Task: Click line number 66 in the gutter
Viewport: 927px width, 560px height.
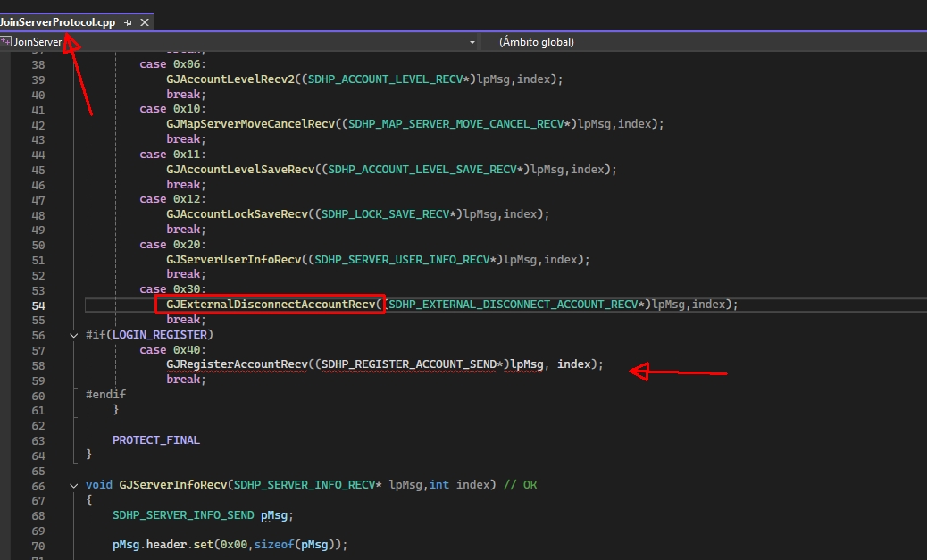Action: pyautogui.click(x=38, y=487)
